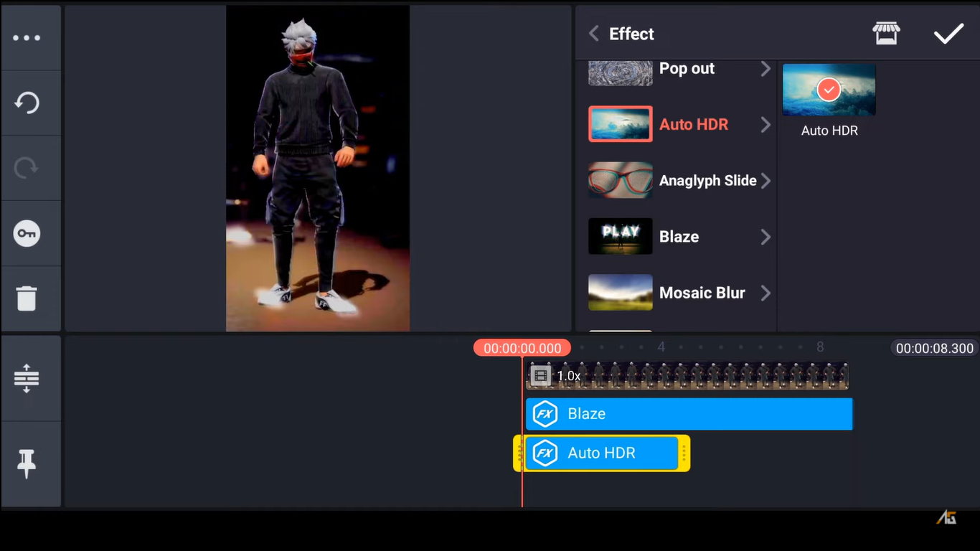Click the Effect panel title

(631, 34)
